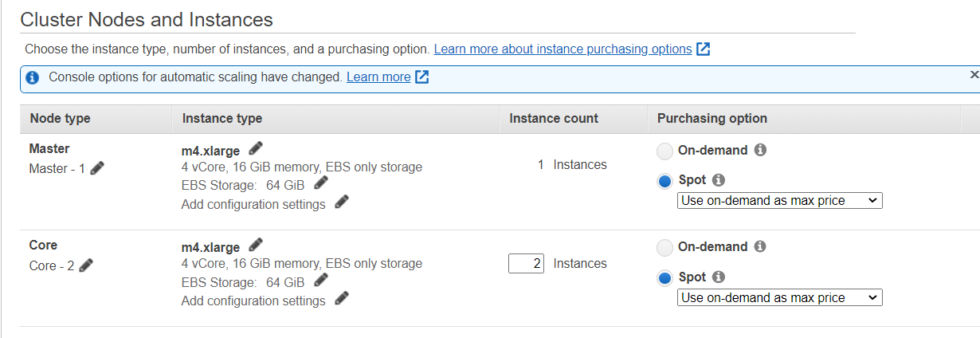Edit Core instance type m4.xlarge
Image resolution: width=980 pixels, height=338 pixels.
256,245
